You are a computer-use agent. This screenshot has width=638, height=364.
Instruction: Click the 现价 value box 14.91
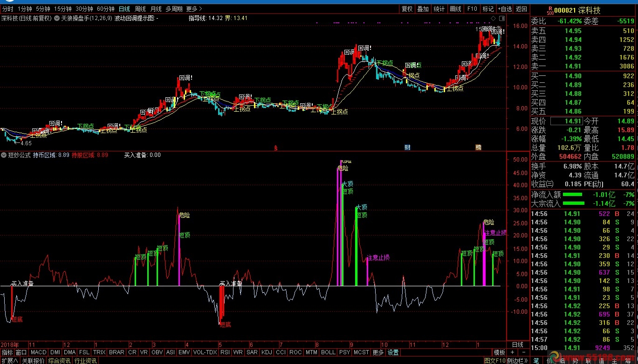click(566, 121)
